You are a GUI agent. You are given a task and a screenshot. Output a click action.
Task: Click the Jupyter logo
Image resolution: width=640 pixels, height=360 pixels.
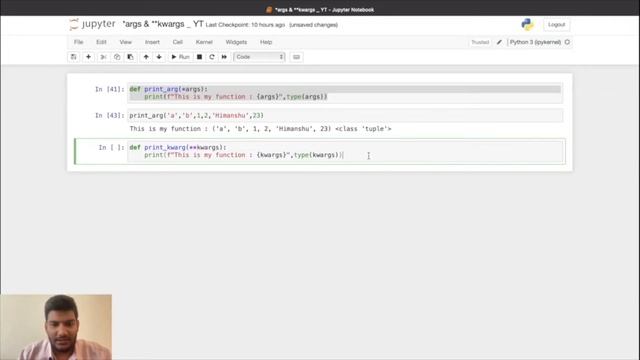[x=92, y=24]
